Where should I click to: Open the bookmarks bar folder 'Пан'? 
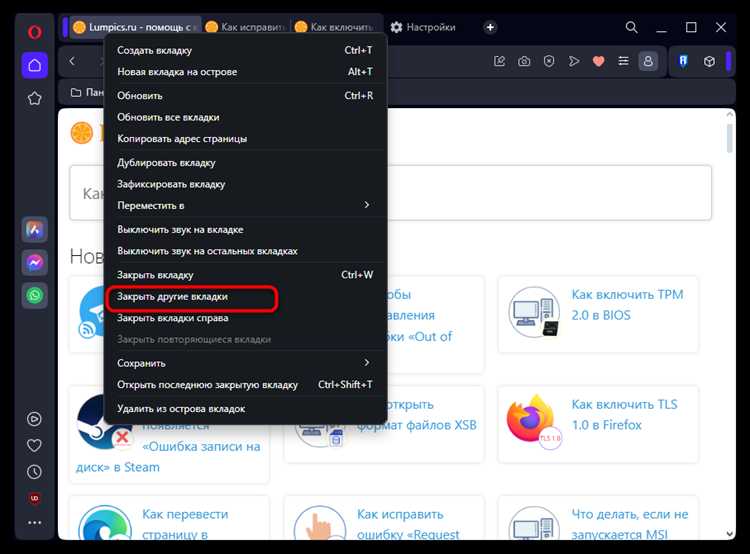(x=87, y=92)
